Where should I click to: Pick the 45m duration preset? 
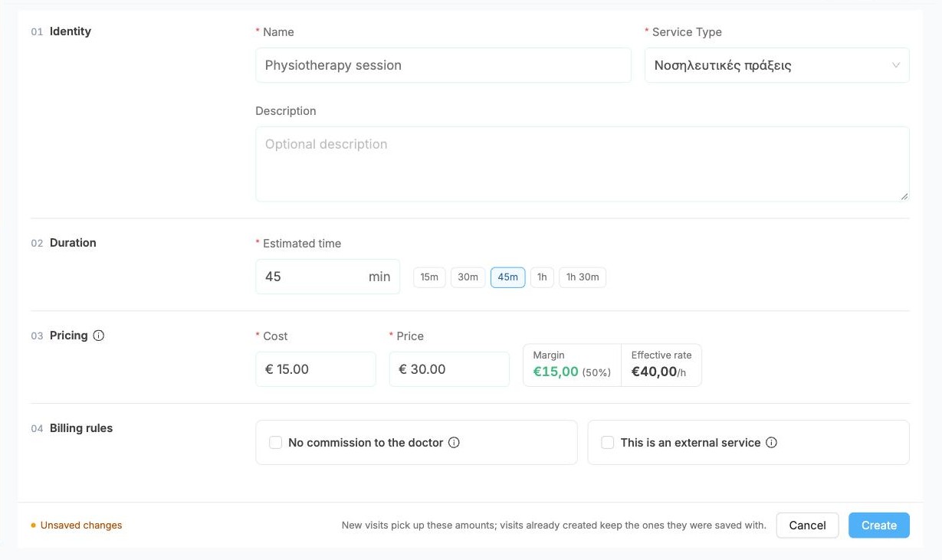point(507,277)
